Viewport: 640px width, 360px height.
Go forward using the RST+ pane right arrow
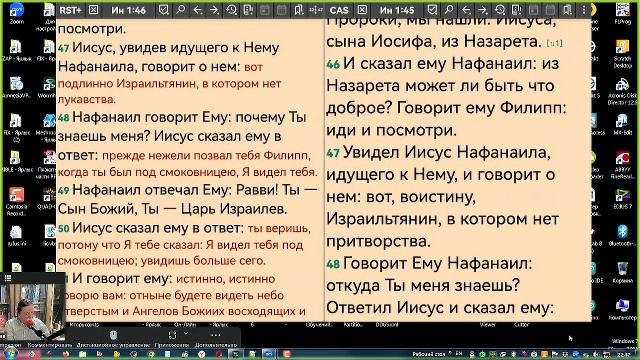coord(214,10)
